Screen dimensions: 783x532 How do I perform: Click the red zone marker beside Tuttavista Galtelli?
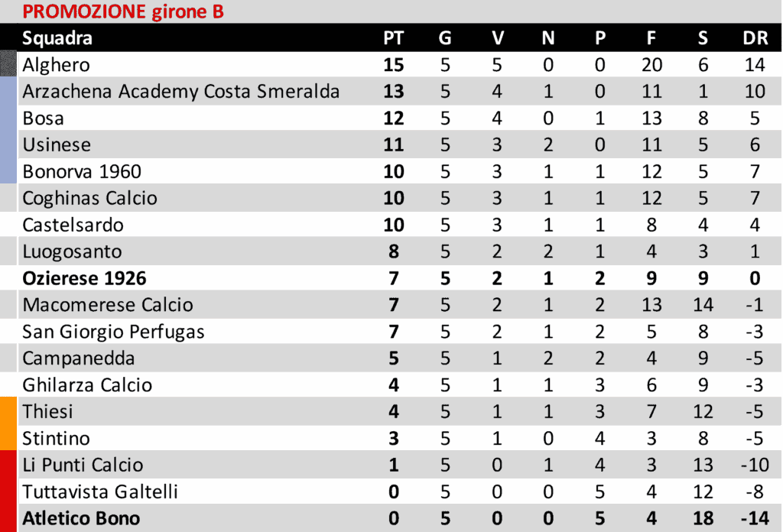pos(8,491)
